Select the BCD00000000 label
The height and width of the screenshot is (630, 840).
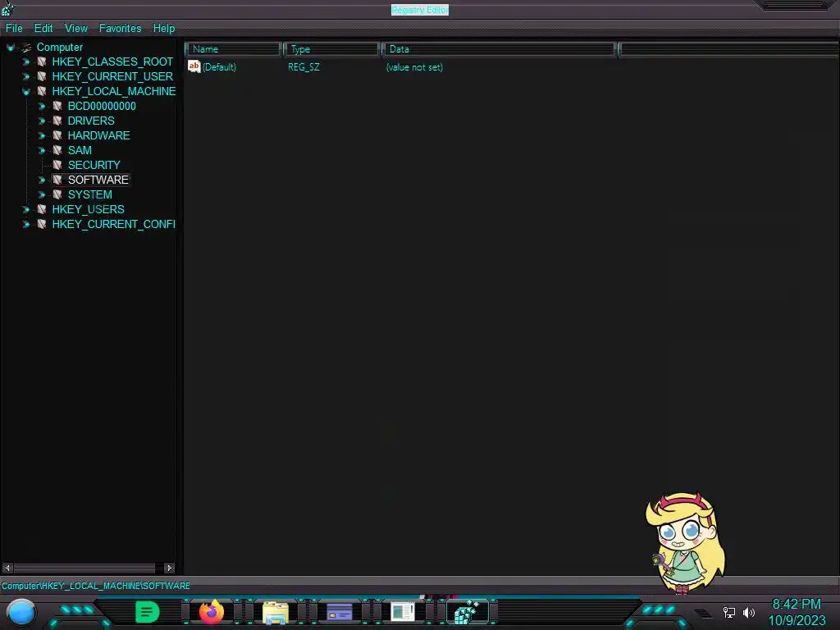102,106
